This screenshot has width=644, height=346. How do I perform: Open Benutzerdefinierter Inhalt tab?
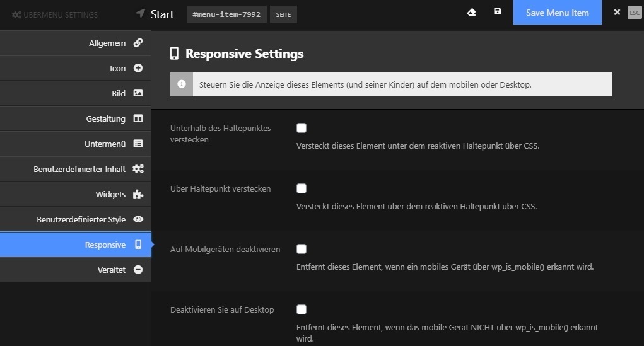pos(75,169)
